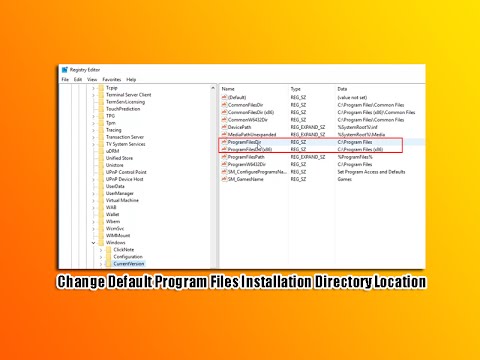This screenshot has height=360, width=480.
Task: Click the value icon beside CommonW6432Dir
Action: (224, 120)
